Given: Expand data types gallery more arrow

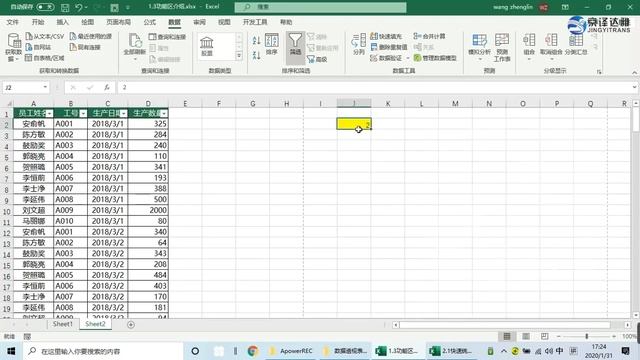Looking at the screenshot, I should coord(239,56).
